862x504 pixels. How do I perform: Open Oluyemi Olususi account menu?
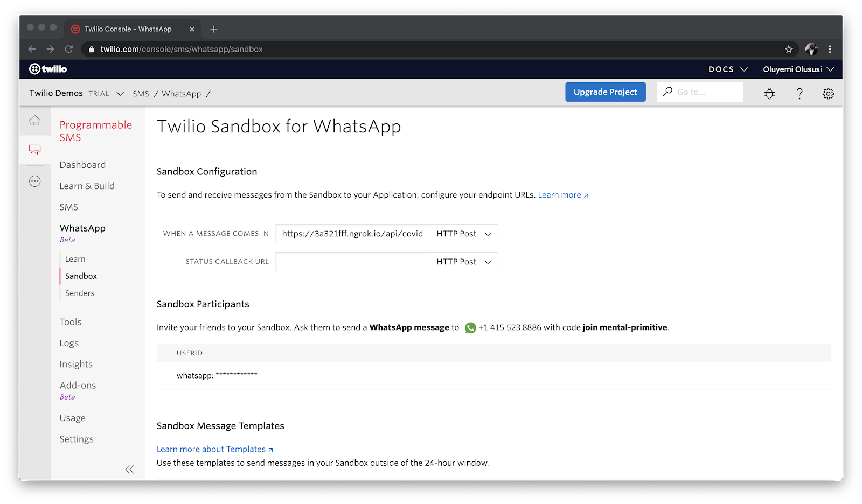pyautogui.click(x=798, y=69)
